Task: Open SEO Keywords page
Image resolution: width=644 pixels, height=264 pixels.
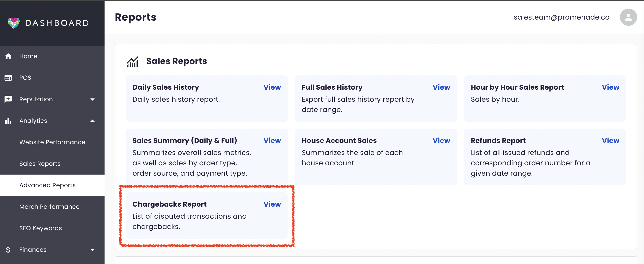Action: (x=52, y=228)
